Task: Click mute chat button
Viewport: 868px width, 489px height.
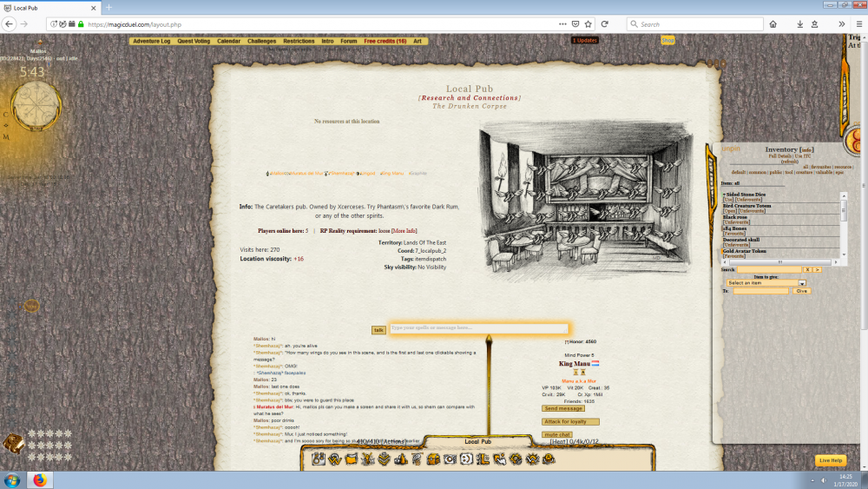Action: [557, 434]
